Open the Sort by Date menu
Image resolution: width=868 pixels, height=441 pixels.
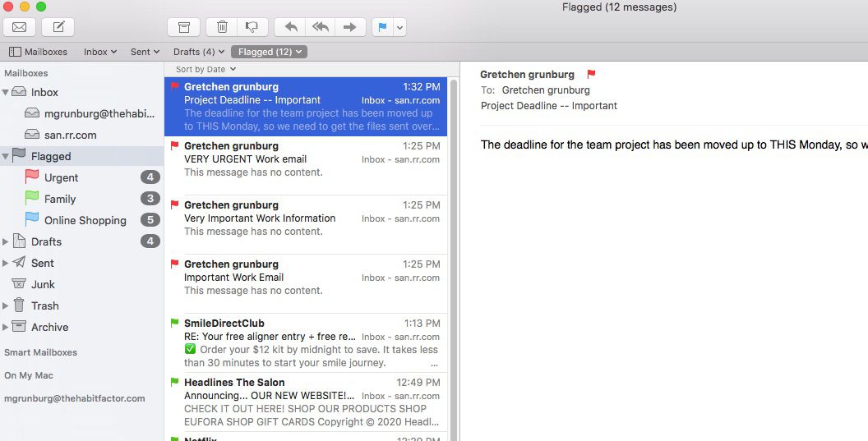click(x=206, y=69)
